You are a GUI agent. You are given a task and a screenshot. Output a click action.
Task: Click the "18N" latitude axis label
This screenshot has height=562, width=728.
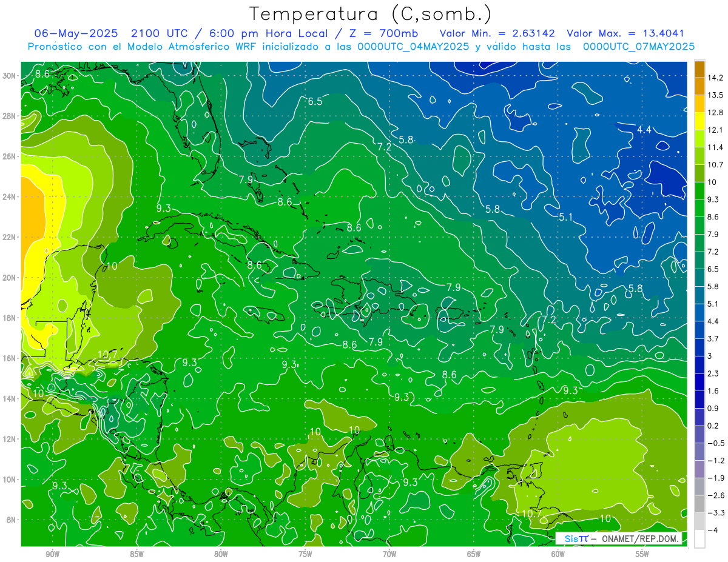pos(10,318)
